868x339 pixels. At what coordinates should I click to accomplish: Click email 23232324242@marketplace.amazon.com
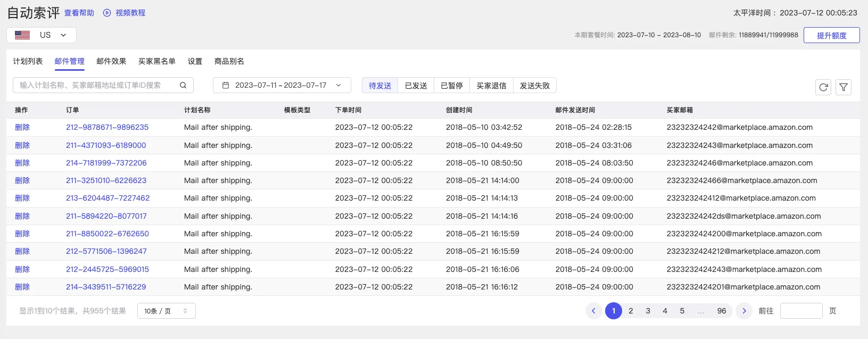pyautogui.click(x=740, y=127)
